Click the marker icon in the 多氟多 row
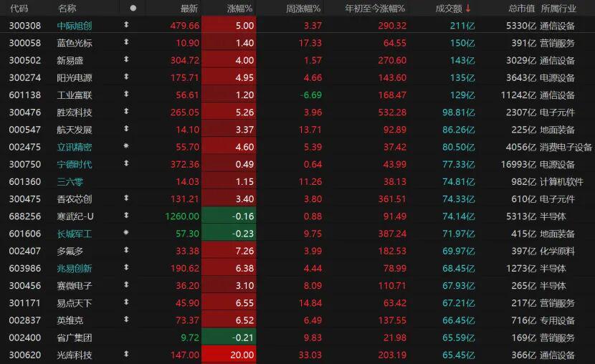 click(x=127, y=251)
